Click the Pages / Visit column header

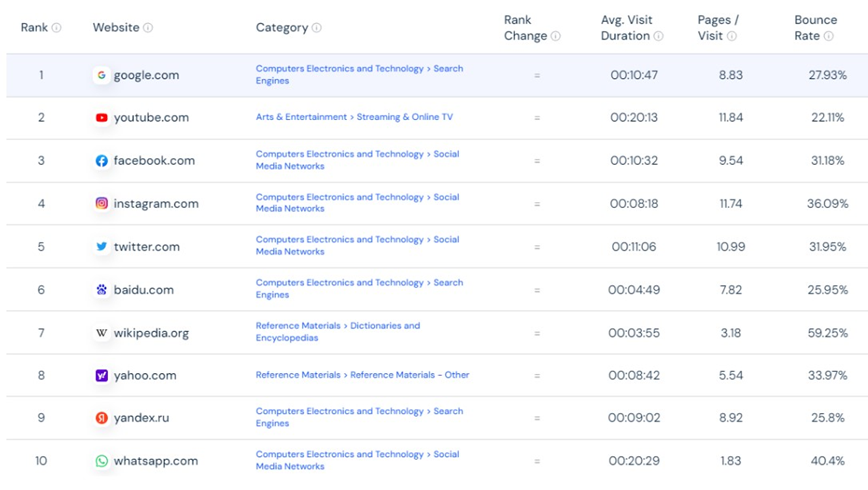point(717,28)
